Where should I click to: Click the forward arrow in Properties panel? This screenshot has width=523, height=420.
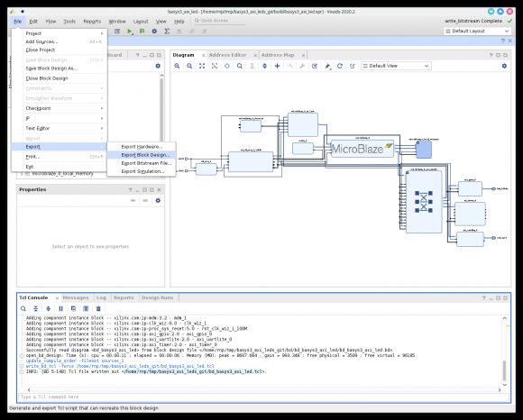pyautogui.click(x=145, y=200)
